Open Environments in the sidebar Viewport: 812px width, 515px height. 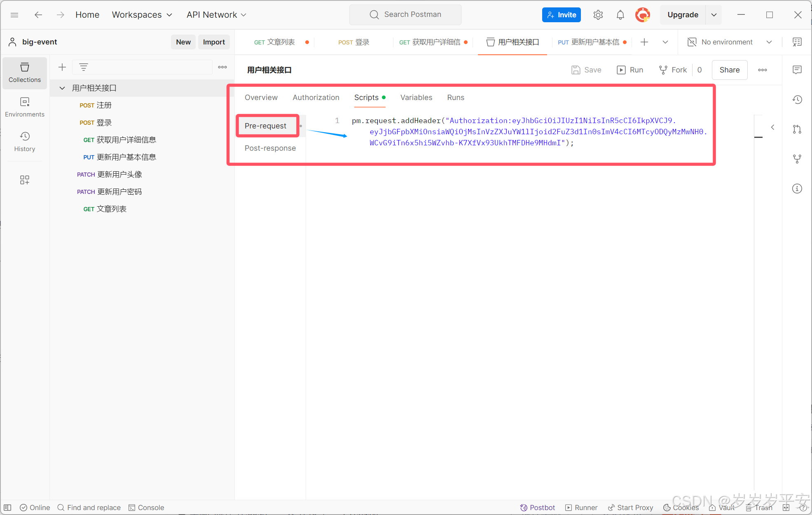coord(25,107)
